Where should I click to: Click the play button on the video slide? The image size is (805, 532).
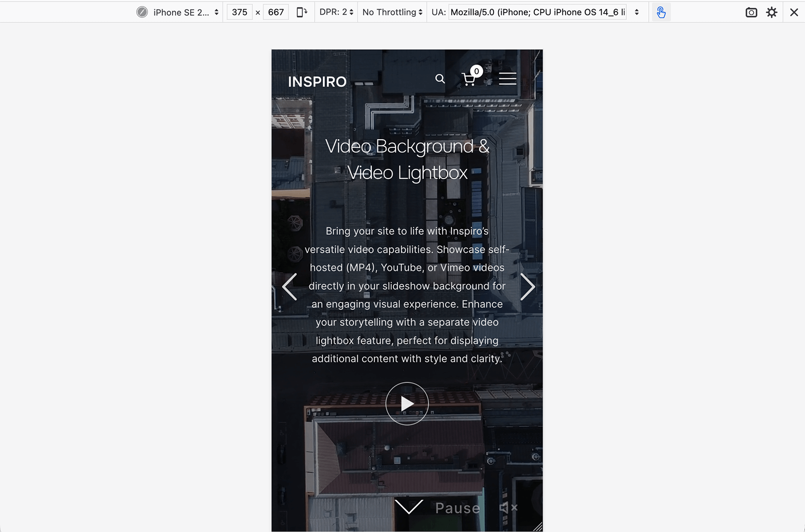tap(407, 403)
